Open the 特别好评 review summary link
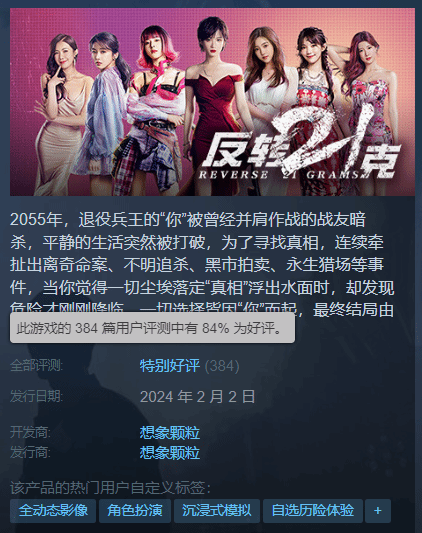The height and width of the screenshot is (533, 422). [169, 366]
